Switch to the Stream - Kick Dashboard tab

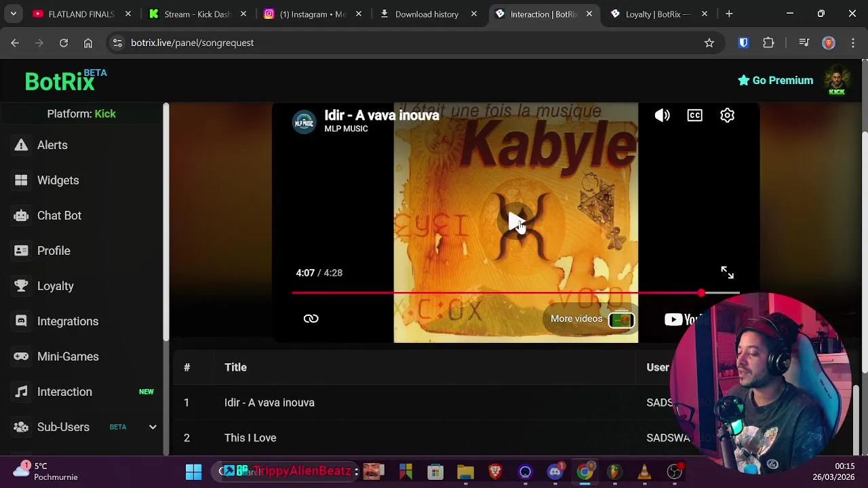[x=198, y=14]
